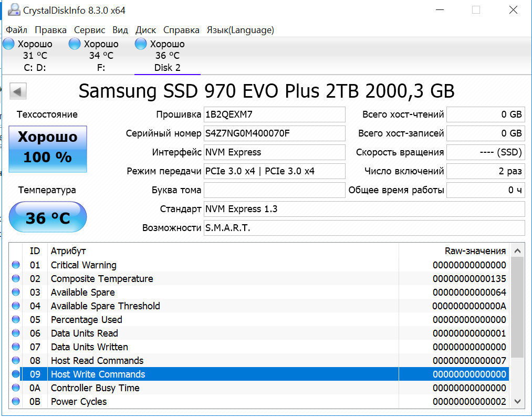Switch to the Disk 2 tab
The height and width of the screenshot is (418, 532).
[x=167, y=56]
